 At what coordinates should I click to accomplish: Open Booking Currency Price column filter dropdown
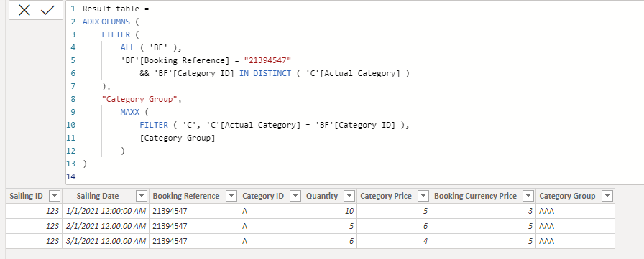pyautogui.click(x=528, y=197)
